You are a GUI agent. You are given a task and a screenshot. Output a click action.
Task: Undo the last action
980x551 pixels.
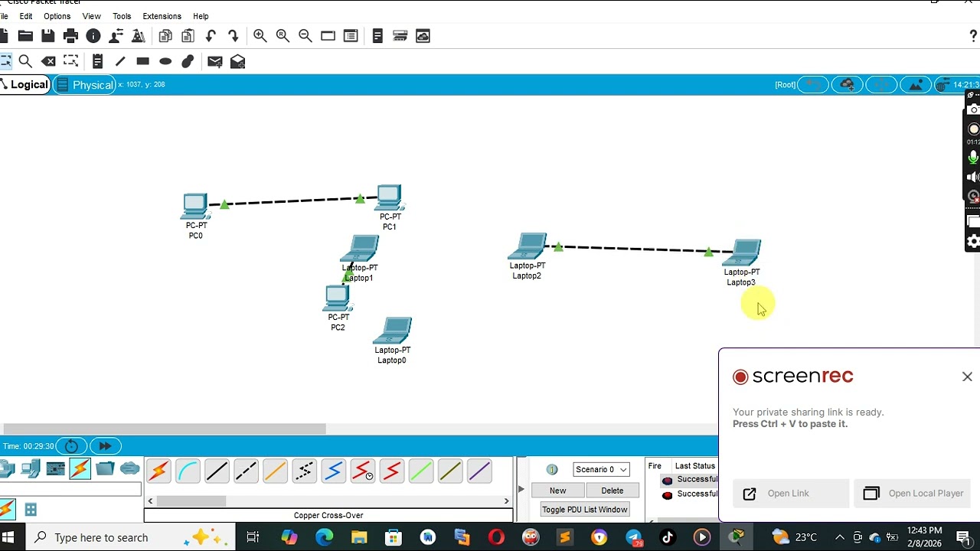tap(211, 36)
